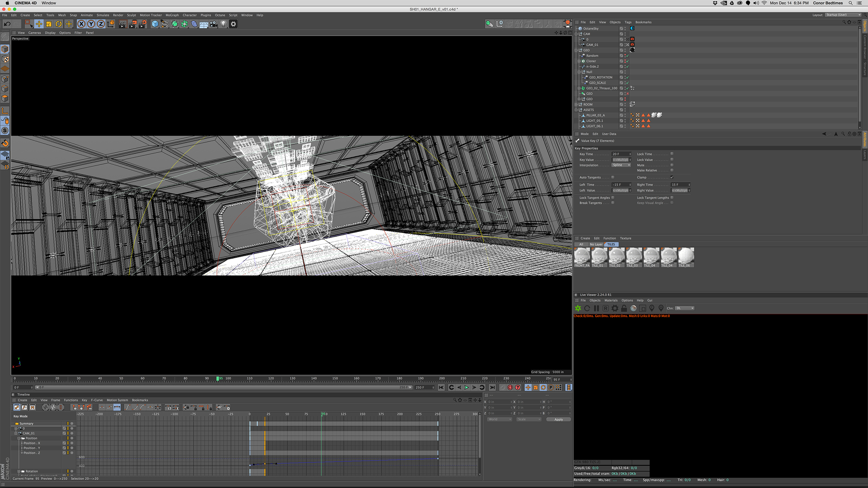Viewport: 868px width, 488px height.
Task: Open the Scale dropdown in coordinates panel
Action: point(529,419)
